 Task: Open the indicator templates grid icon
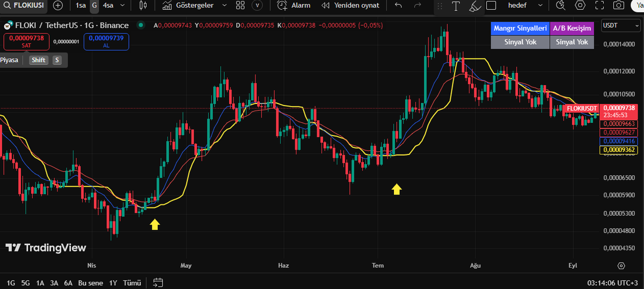(240, 5)
